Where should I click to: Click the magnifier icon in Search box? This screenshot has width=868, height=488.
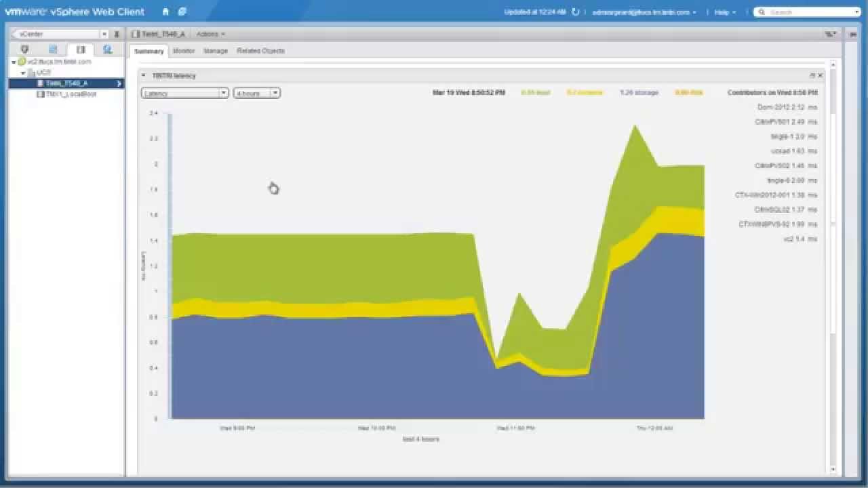point(762,12)
